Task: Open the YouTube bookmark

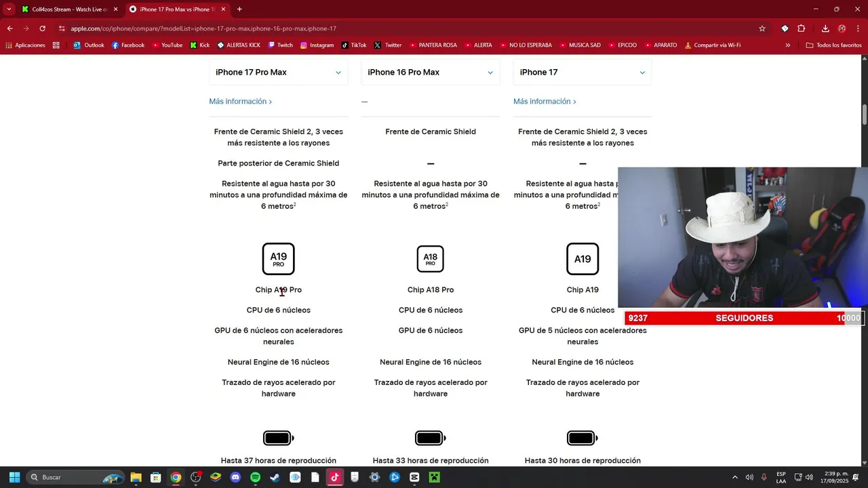Action: [167, 45]
